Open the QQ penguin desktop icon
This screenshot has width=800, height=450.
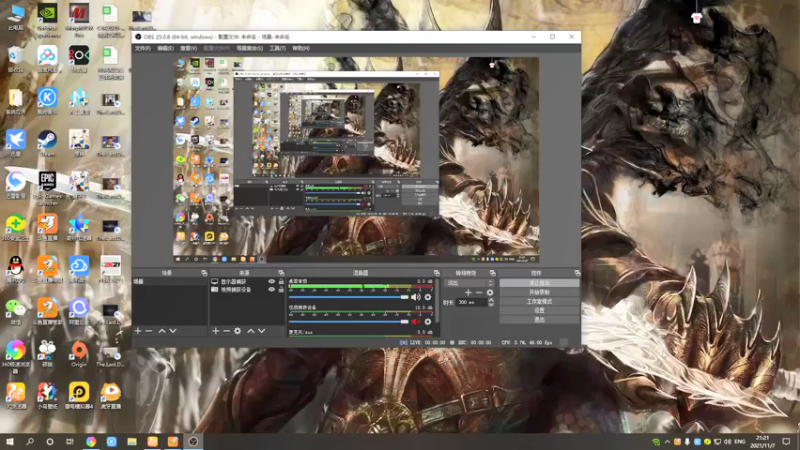pos(16,269)
